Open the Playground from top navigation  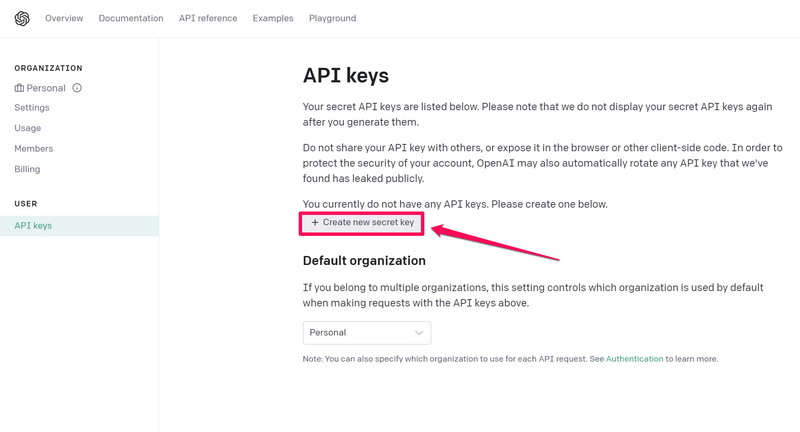332,18
